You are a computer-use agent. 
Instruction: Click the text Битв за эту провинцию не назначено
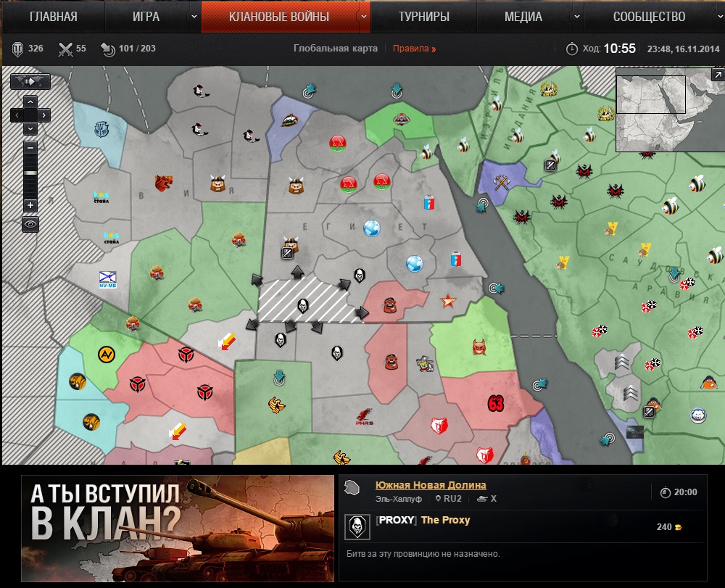[x=423, y=554]
